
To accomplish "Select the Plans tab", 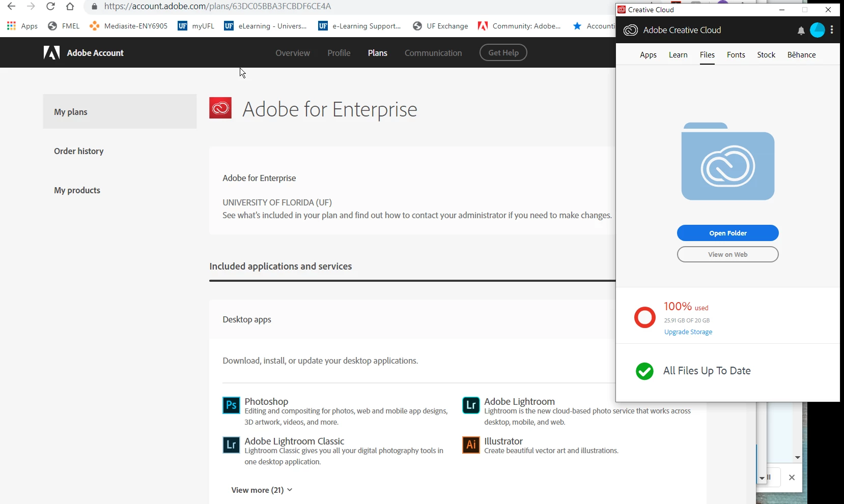I will 378,53.
